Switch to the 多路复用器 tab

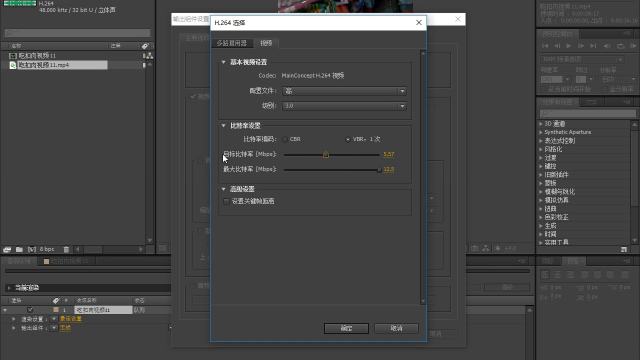click(231, 43)
